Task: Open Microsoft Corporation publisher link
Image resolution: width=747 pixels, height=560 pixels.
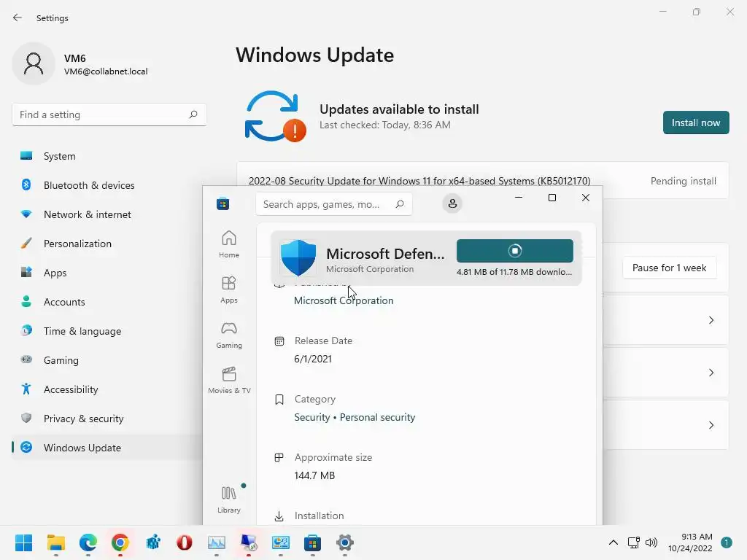Action: (344, 300)
